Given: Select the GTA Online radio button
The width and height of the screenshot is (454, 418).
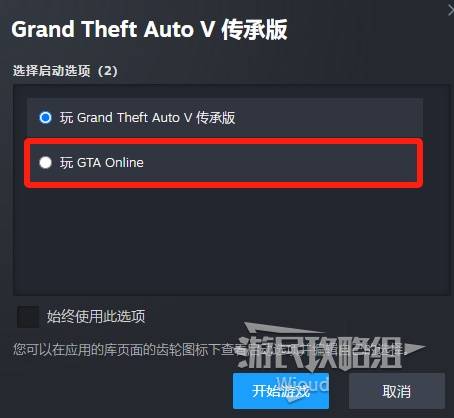Looking at the screenshot, I should point(45,162).
